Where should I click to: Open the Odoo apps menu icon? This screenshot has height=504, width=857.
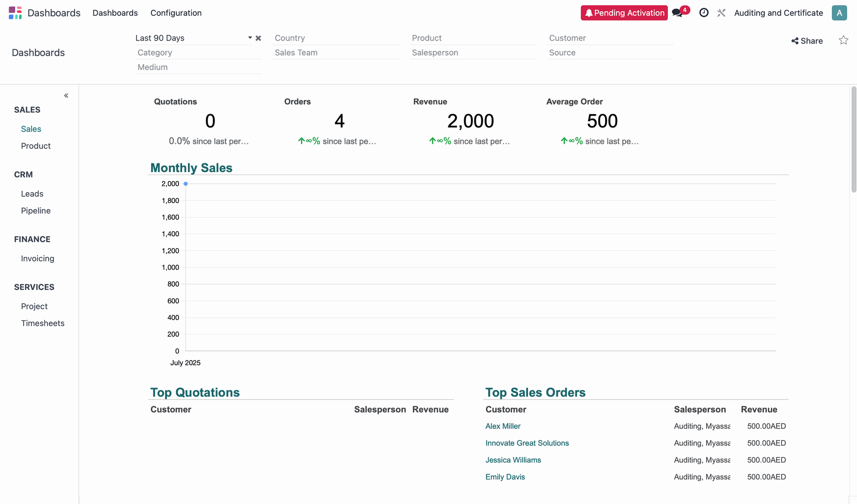pyautogui.click(x=15, y=13)
